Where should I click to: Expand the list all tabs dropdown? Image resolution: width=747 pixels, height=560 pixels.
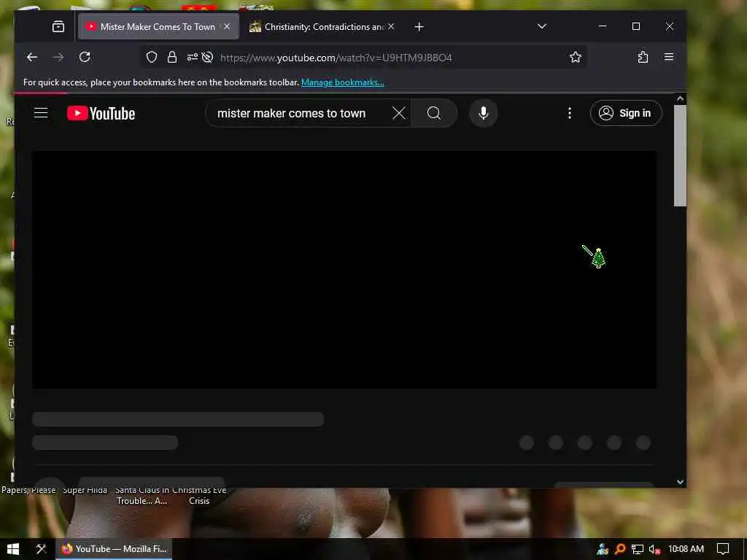pyautogui.click(x=542, y=26)
